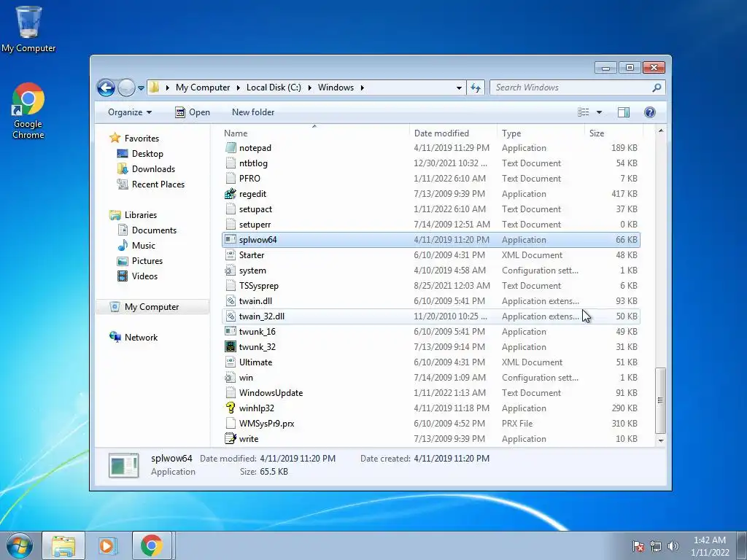The image size is (747, 560).
Task: Click the scrollbar down arrow
Action: [660, 441]
